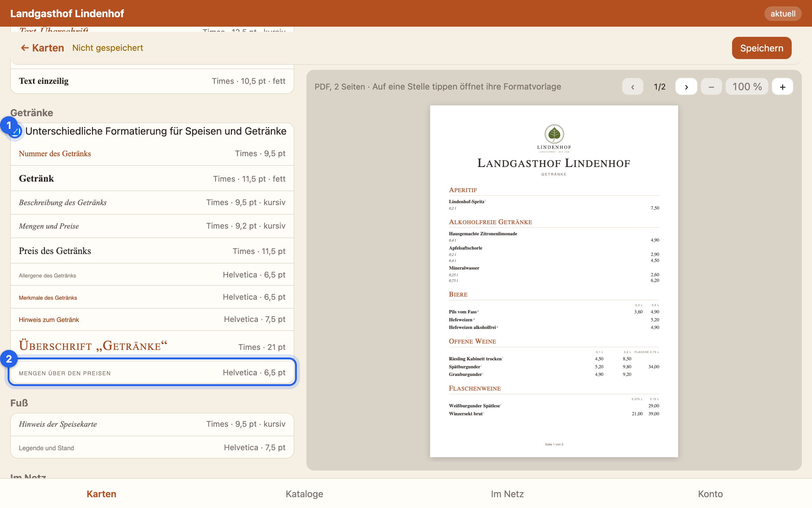The height and width of the screenshot is (508, 812).
Task: Tap 'Offene Weine' heading in preview
Action: coord(472,341)
